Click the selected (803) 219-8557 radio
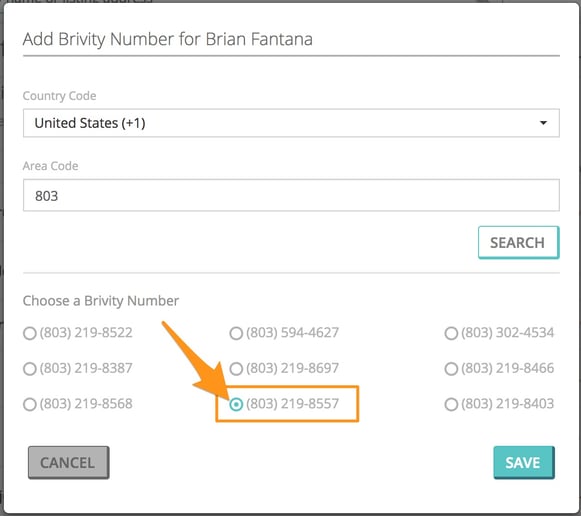The image size is (581, 516). [x=236, y=405]
